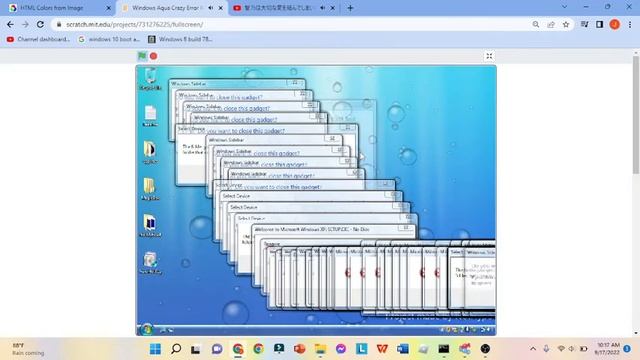Close the YouTube tab
Viewport: 640px width, 360px height.
(x=333, y=8)
